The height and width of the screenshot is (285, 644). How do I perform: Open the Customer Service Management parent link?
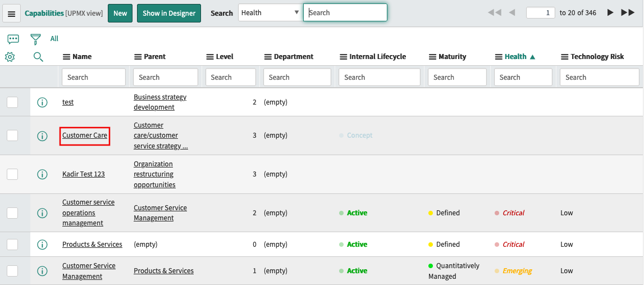(160, 212)
